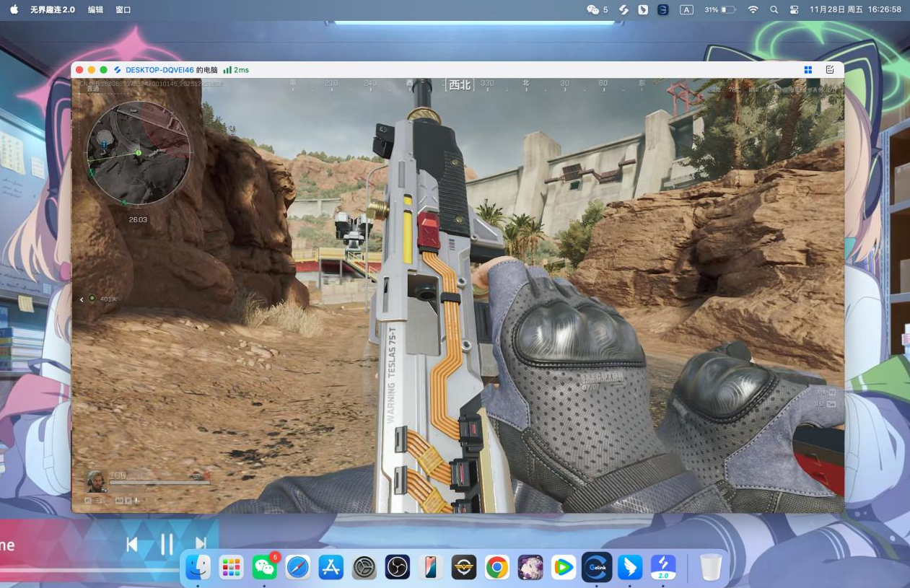Viewport: 910px width, 588px height.
Task: Open OBS Studio from the dock
Action: click(x=397, y=568)
